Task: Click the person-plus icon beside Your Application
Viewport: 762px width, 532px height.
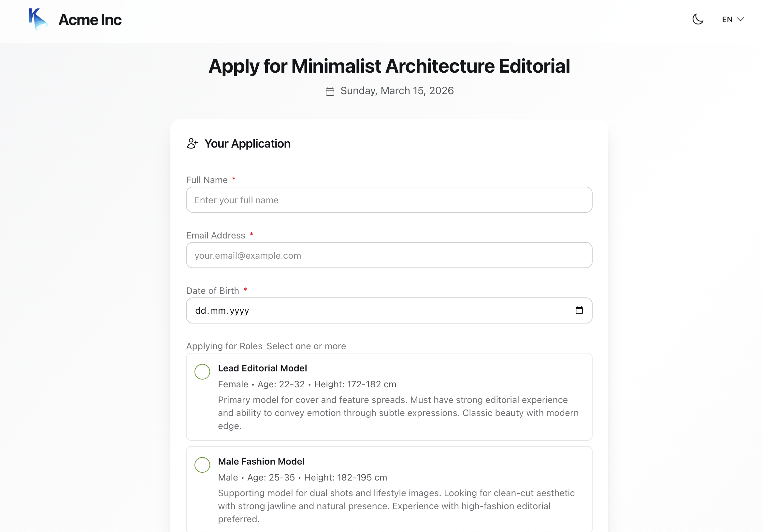Action: click(192, 143)
